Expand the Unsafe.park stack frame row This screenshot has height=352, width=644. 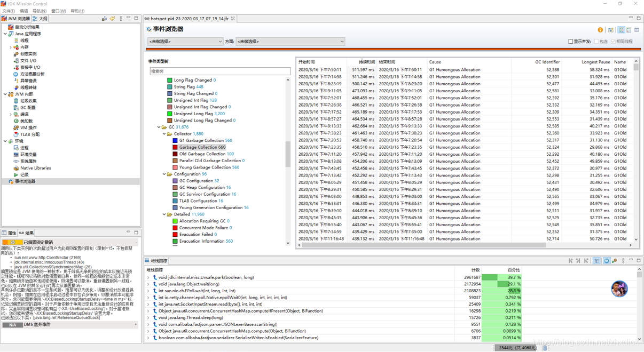coord(148,277)
